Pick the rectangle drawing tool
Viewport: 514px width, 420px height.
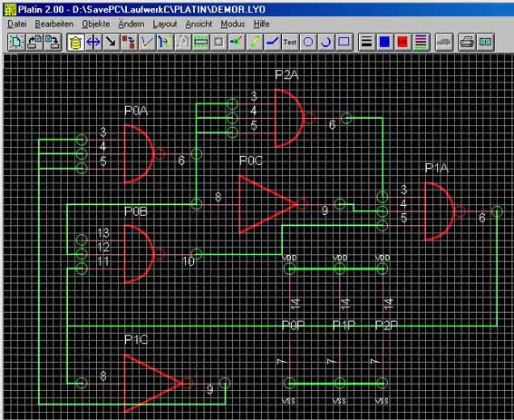click(344, 42)
